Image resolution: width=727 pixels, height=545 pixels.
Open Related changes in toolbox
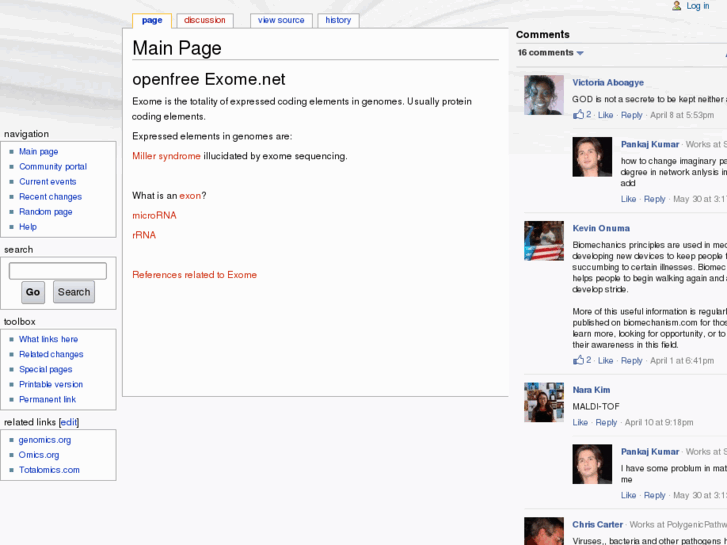coord(51,354)
